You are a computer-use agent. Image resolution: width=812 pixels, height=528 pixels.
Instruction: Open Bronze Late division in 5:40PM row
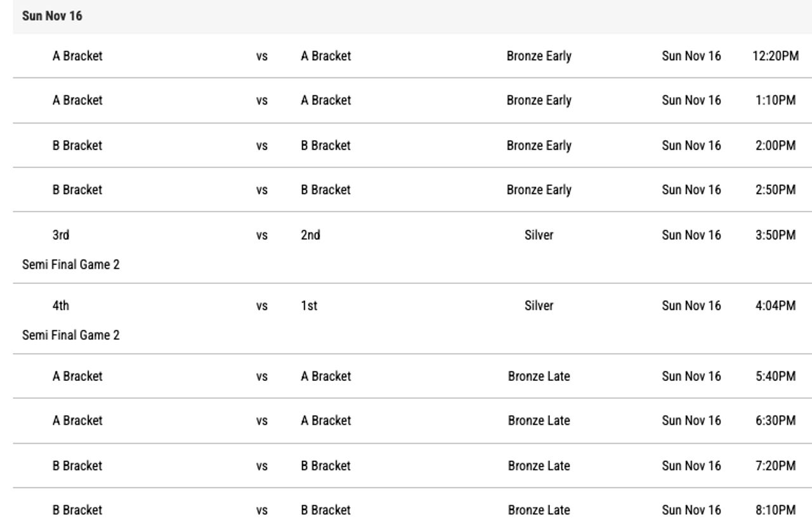pyautogui.click(x=539, y=376)
